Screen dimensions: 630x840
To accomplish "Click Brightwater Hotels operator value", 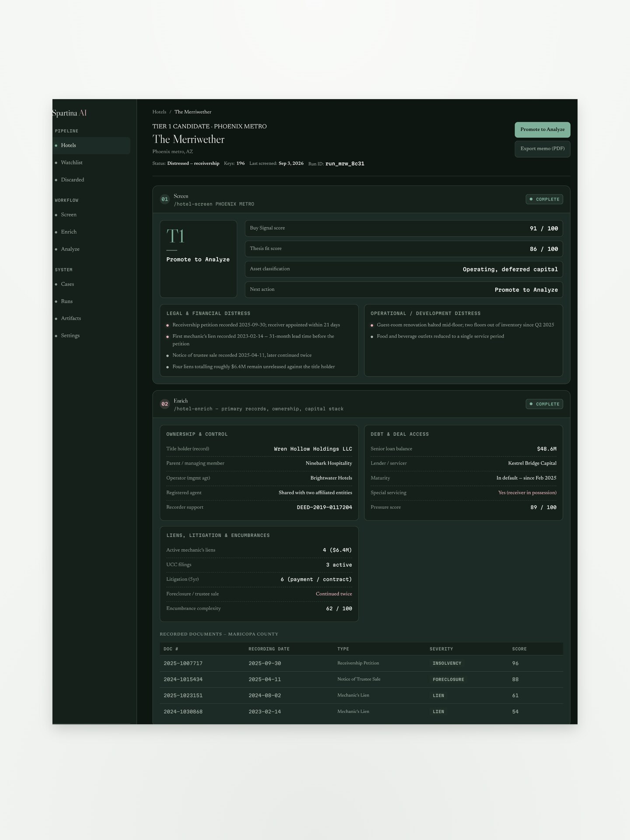I will [331, 478].
